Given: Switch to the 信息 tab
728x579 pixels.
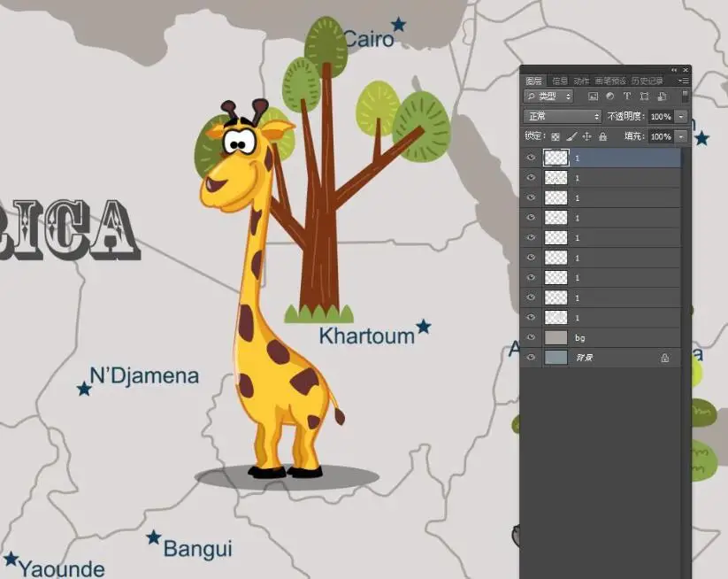Looking at the screenshot, I should click(x=559, y=81).
